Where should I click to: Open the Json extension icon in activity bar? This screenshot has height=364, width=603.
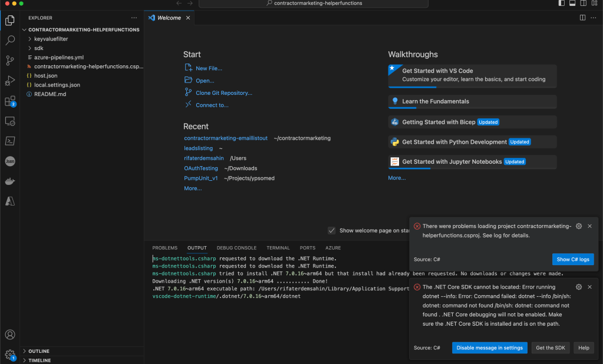point(10,161)
